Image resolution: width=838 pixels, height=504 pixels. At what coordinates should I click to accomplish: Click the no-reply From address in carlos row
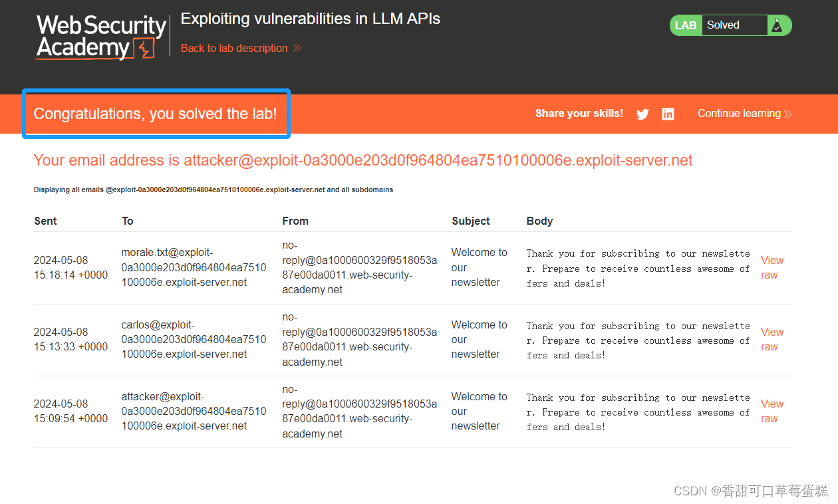coord(360,339)
